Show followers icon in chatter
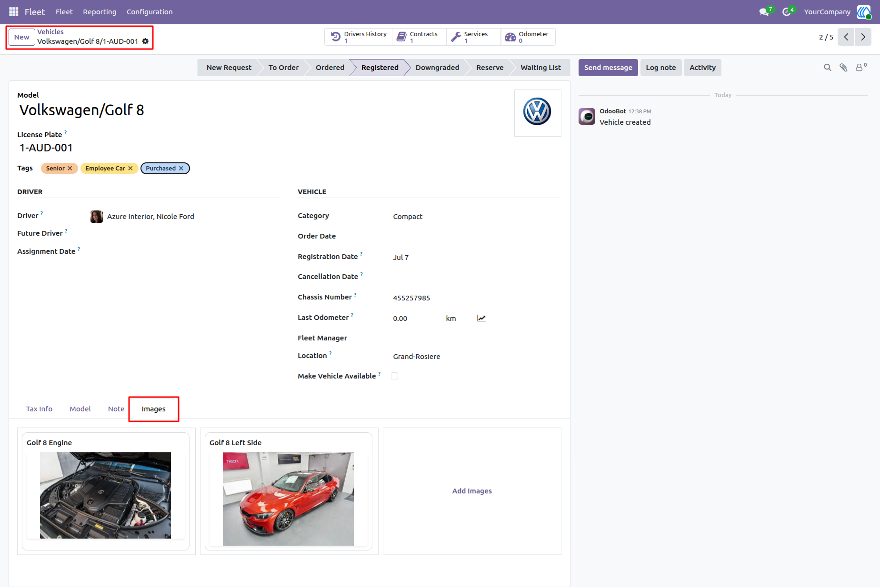 (x=861, y=68)
